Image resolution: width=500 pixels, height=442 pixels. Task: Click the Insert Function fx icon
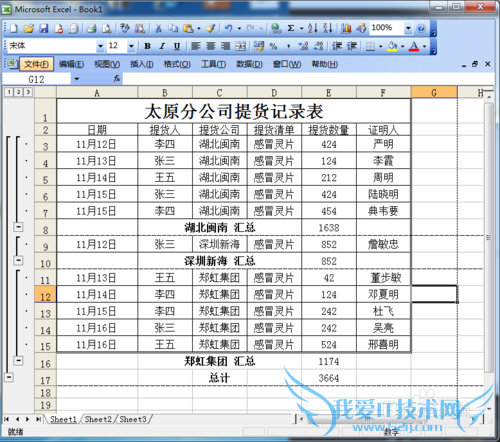[x=117, y=79]
